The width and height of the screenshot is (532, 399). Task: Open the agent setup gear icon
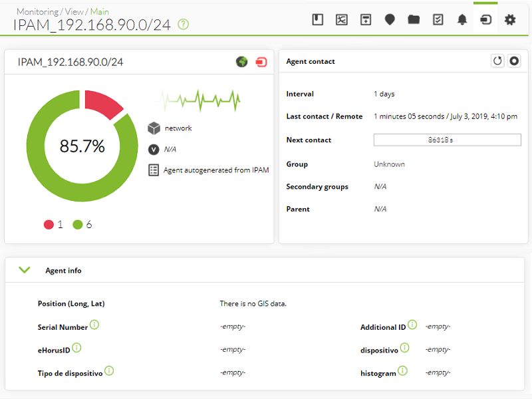tap(509, 20)
